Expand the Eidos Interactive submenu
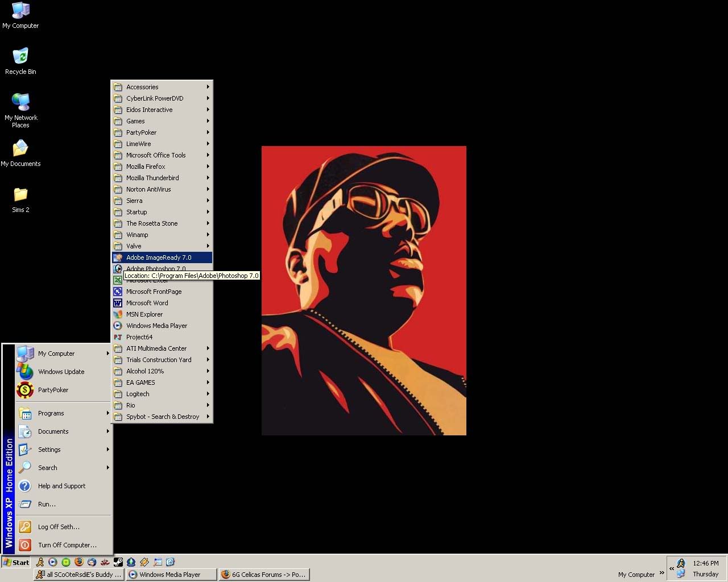This screenshot has height=582, width=728. [x=162, y=110]
